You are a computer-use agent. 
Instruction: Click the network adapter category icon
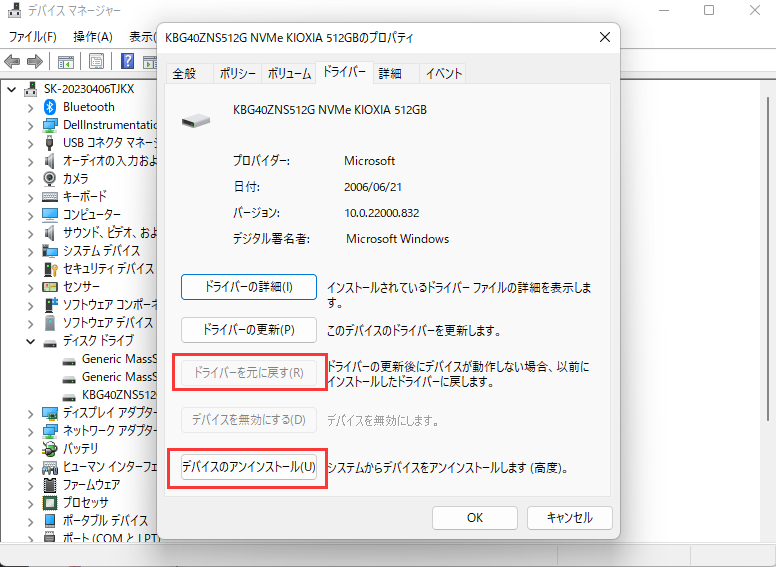pos(49,431)
